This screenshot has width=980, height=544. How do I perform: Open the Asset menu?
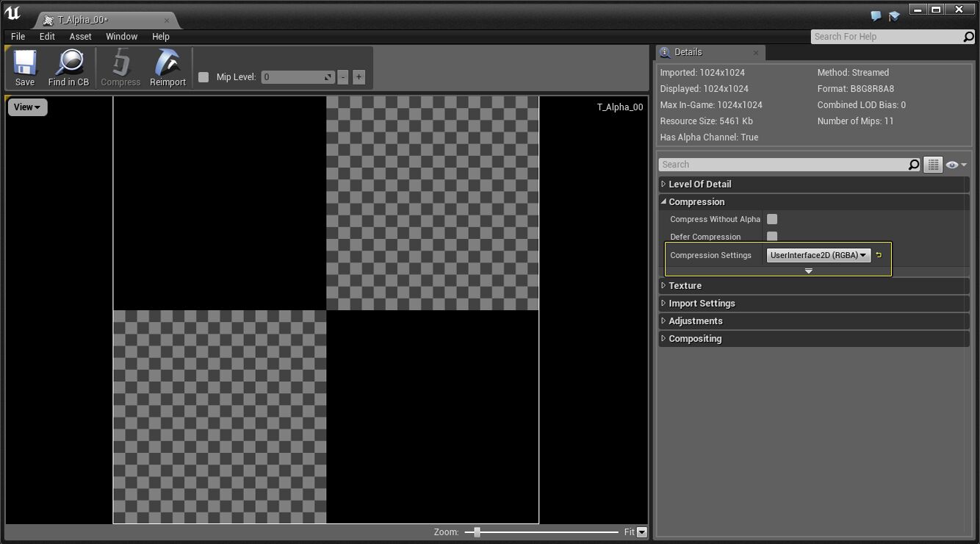coord(80,36)
